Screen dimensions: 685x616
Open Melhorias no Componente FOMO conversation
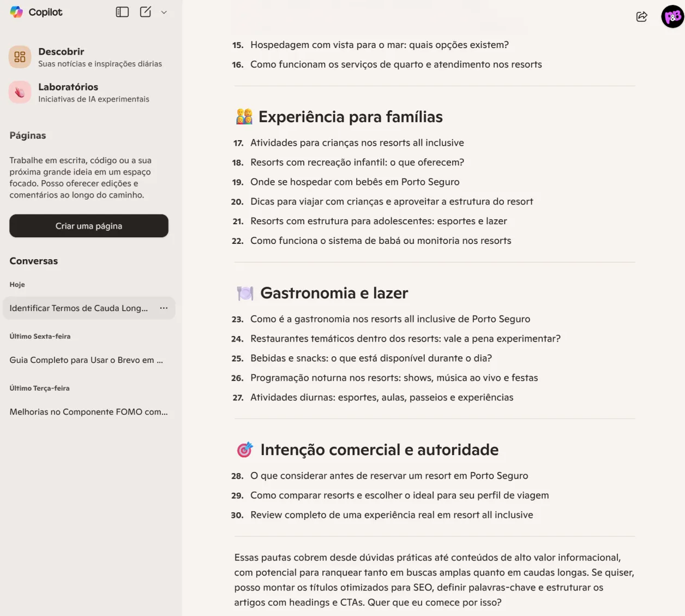click(x=89, y=412)
